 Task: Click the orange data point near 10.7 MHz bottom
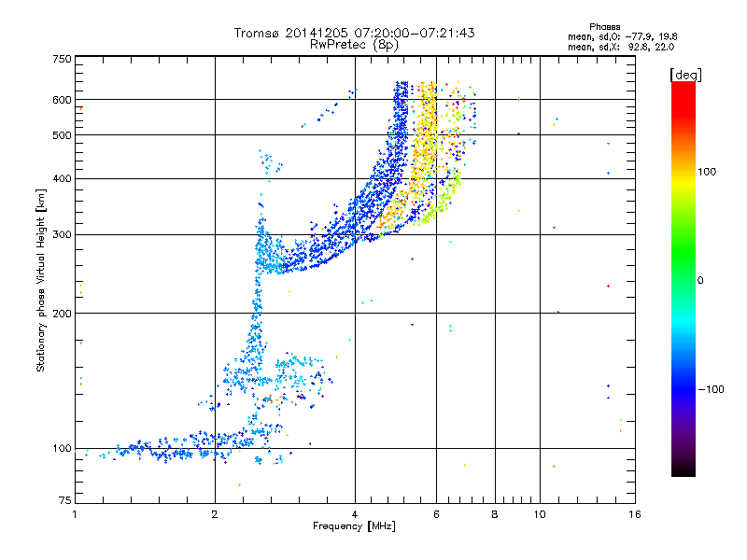(554, 466)
